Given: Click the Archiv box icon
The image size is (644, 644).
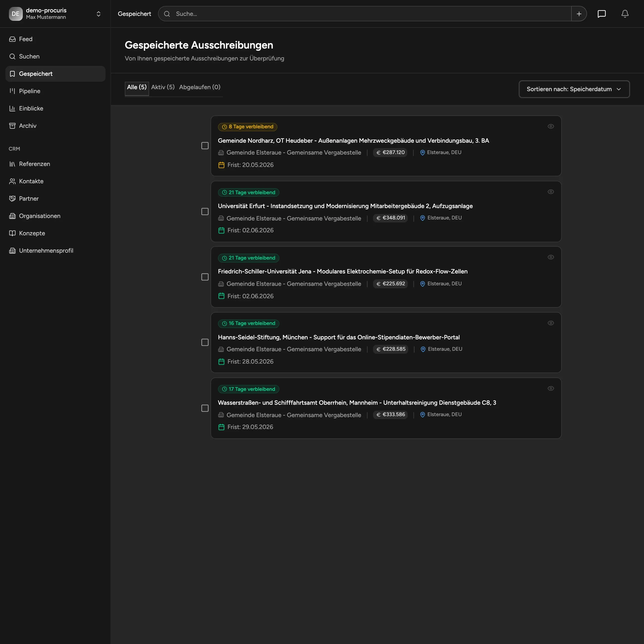Looking at the screenshot, I should [x=12, y=126].
